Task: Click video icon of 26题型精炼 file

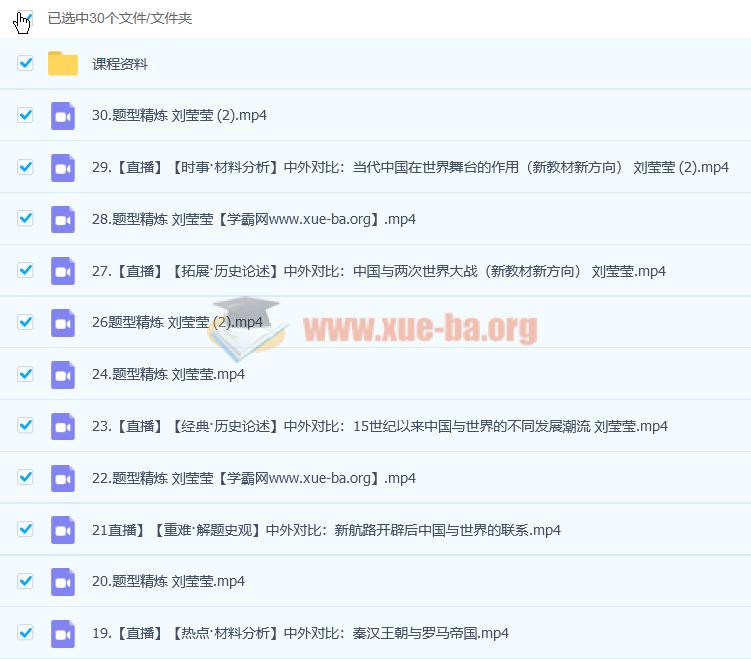Action: (x=63, y=323)
